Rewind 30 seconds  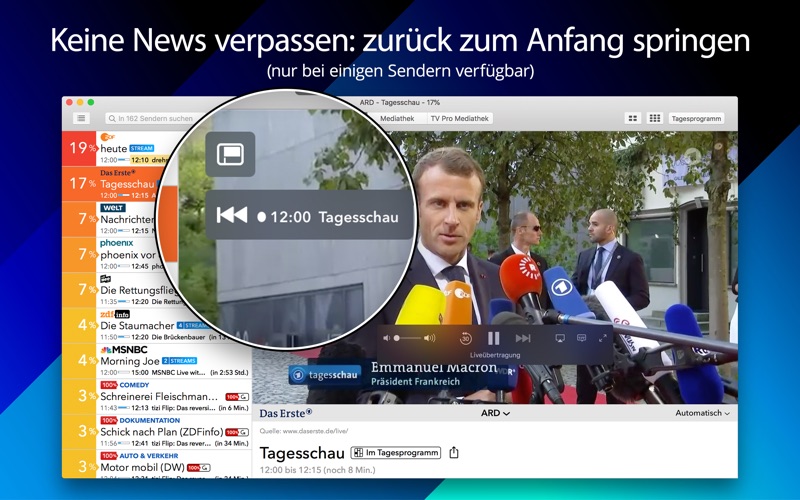click(465, 338)
